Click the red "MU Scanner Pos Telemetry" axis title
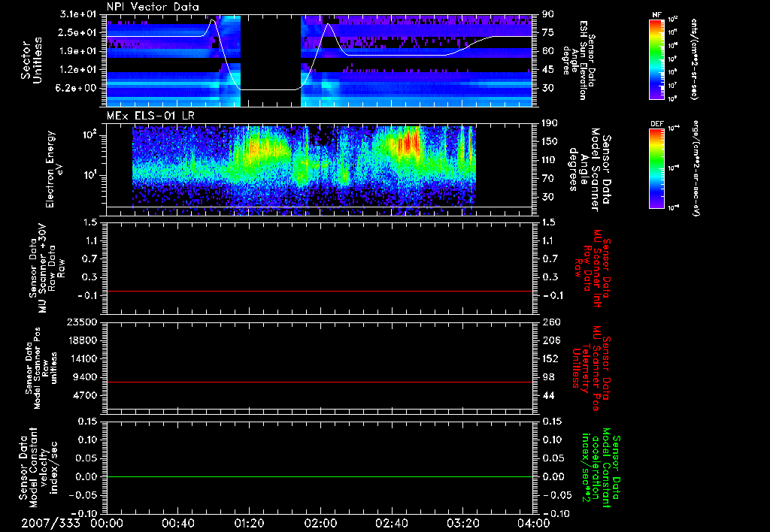This screenshot has height=532, width=770. coord(591,367)
